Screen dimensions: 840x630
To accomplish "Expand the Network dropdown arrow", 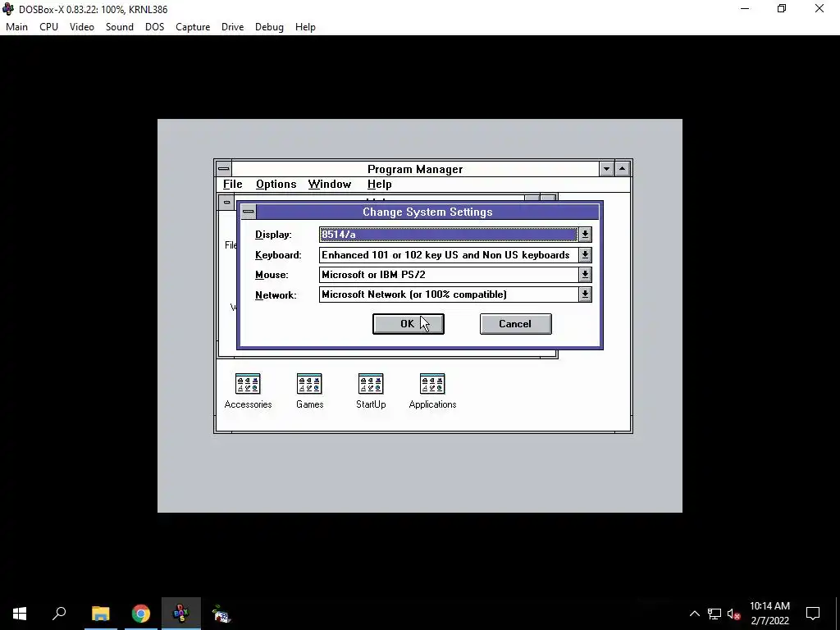I will (x=585, y=294).
